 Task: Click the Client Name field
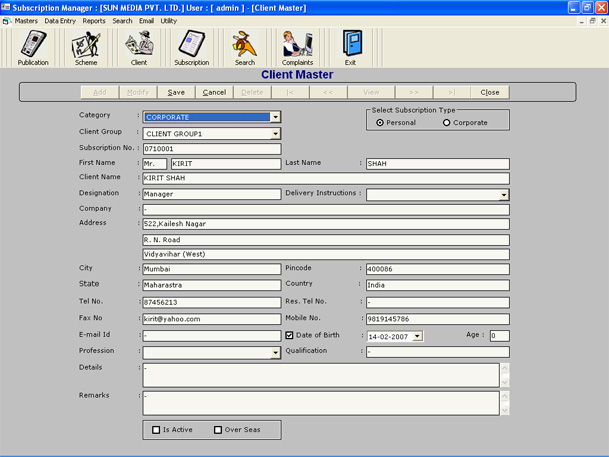click(326, 178)
